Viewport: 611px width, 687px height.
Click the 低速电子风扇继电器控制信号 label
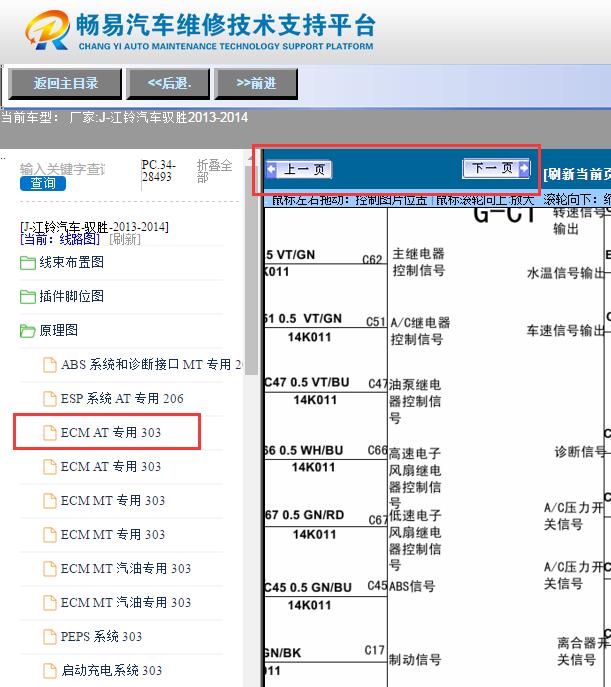415,540
